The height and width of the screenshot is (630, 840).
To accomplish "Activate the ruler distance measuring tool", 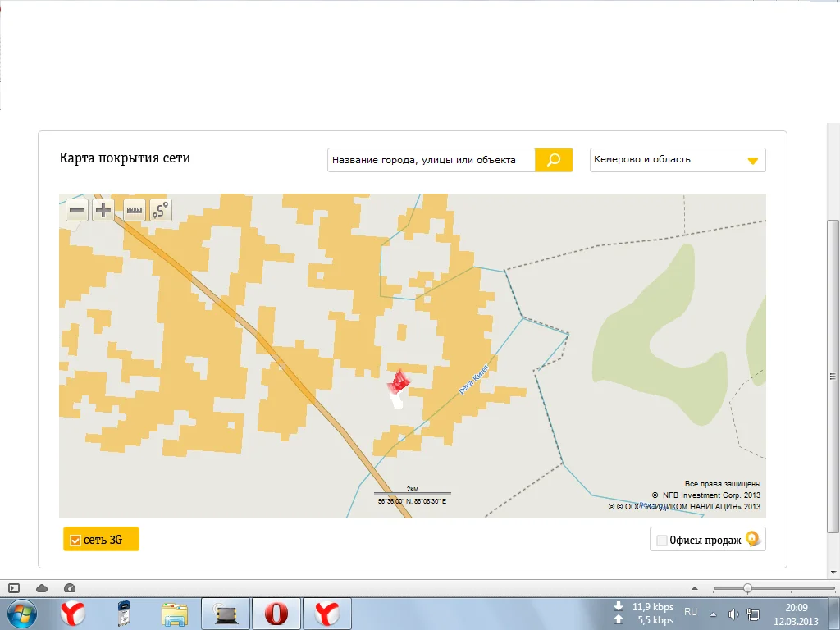I will tap(135, 210).
